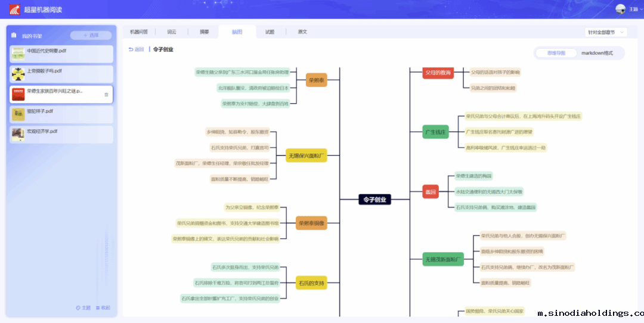Go to the 原文 tab
Screen dimensions: 644x323
point(302,32)
